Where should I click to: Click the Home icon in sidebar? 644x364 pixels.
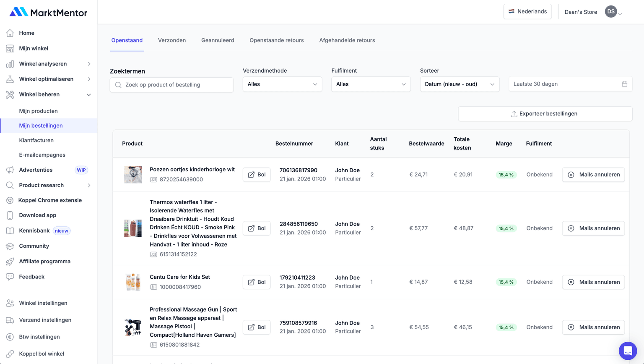point(10,33)
